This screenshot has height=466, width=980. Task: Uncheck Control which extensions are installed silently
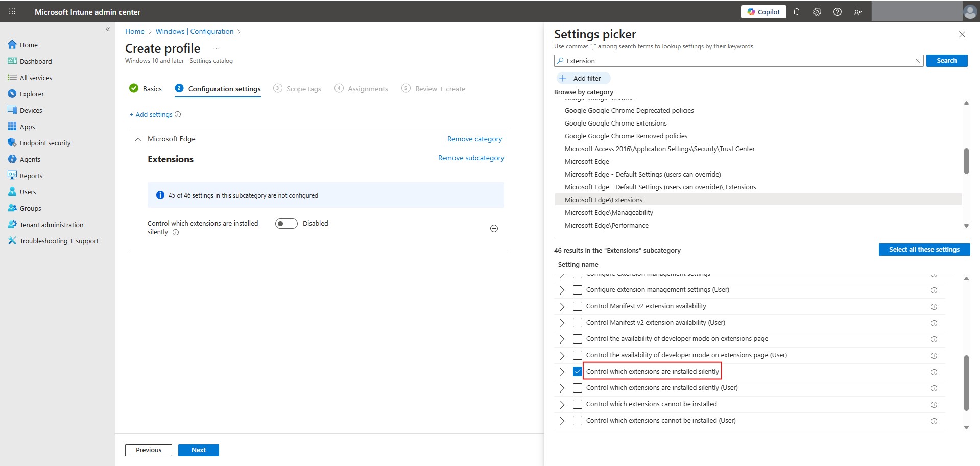click(578, 372)
